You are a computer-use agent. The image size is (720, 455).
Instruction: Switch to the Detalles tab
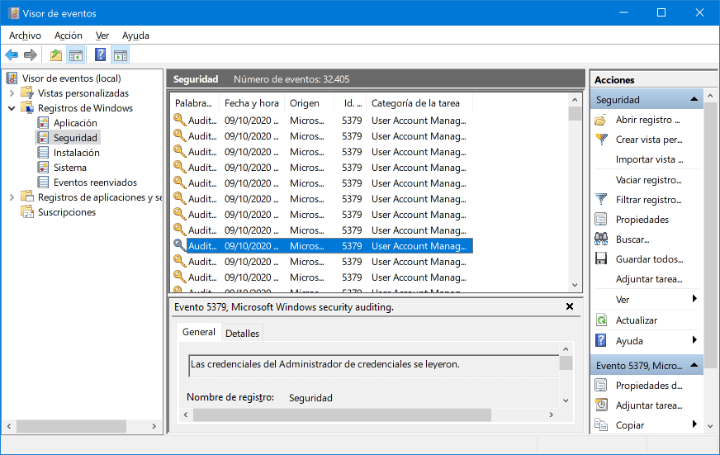tap(242, 333)
